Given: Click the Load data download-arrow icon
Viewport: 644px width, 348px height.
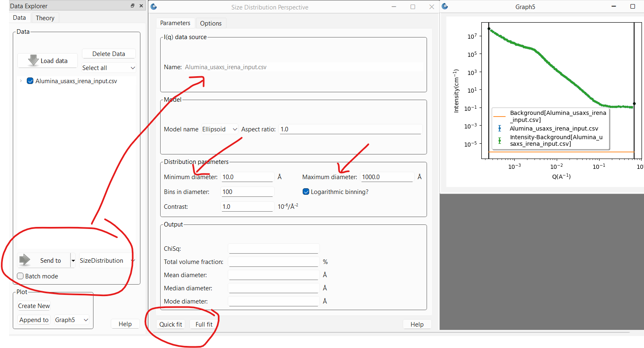Looking at the screenshot, I should point(34,60).
